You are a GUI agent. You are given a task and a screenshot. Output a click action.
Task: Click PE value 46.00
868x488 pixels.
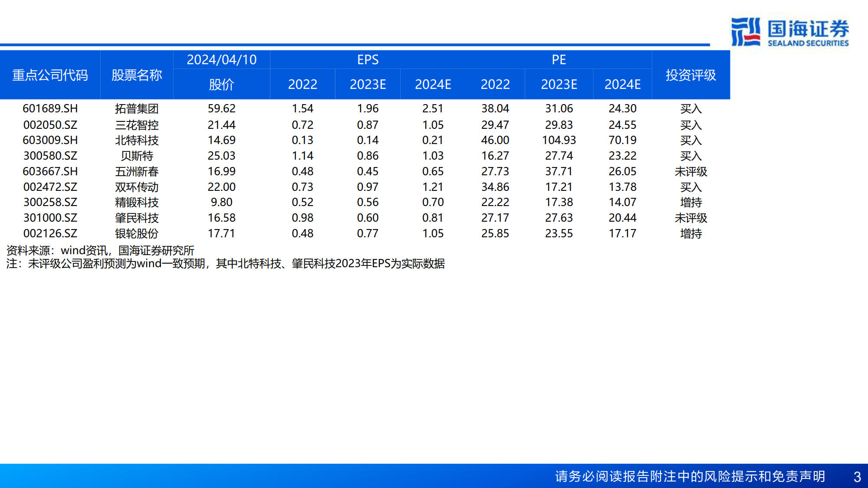[x=495, y=140]
